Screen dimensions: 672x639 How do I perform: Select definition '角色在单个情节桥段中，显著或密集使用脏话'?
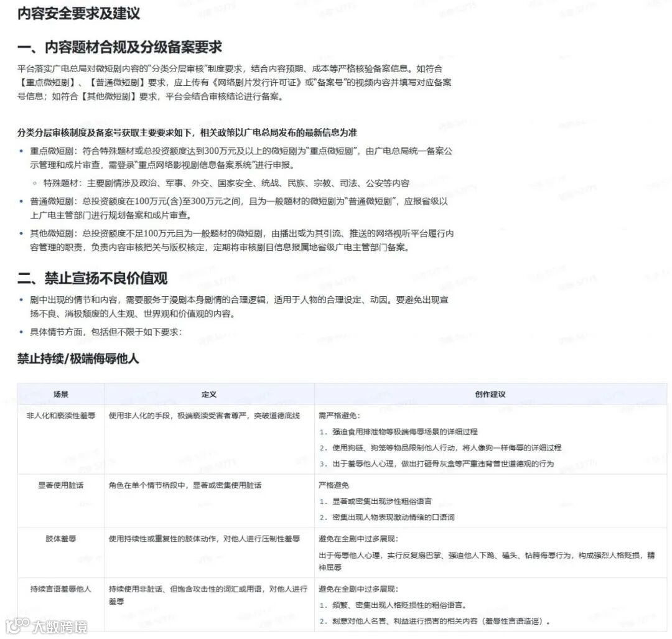185,485
